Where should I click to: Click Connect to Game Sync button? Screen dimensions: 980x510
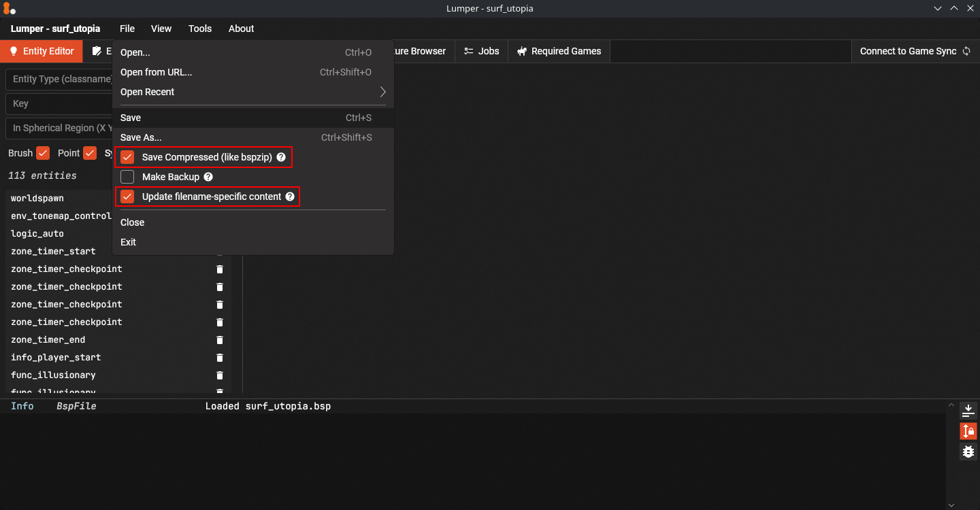[x=908, y=51]
